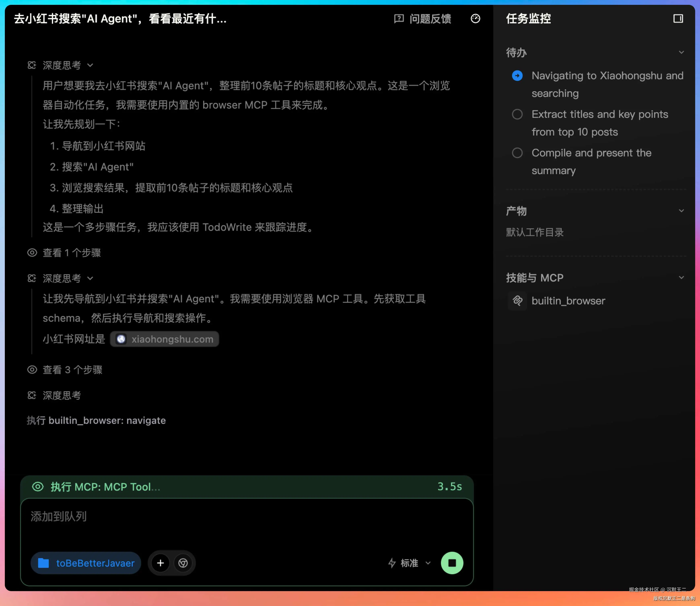
Task: Open the xiaohongshu.com link chip
Action: pyautogui.click(x=164, y=339)
